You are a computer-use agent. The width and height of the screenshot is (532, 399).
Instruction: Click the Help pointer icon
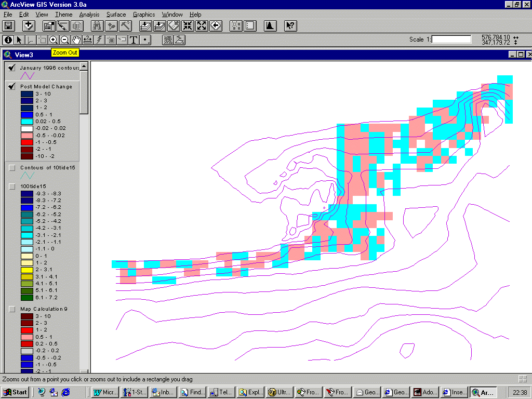coord(291,25)
